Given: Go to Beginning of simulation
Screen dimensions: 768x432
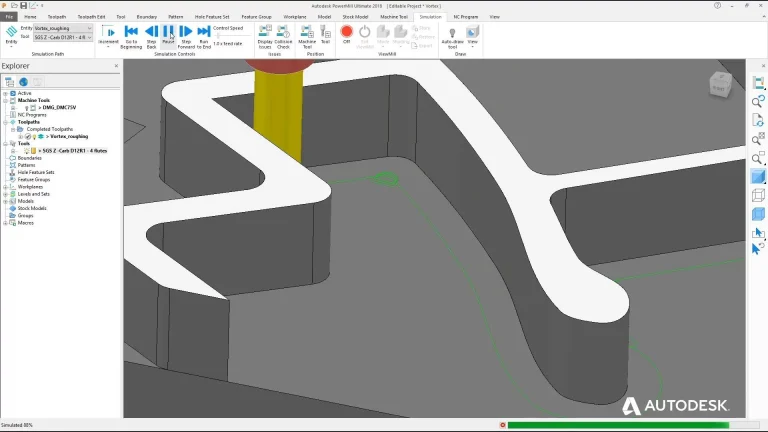Looking at the screenshot, I should coord(131,36).
